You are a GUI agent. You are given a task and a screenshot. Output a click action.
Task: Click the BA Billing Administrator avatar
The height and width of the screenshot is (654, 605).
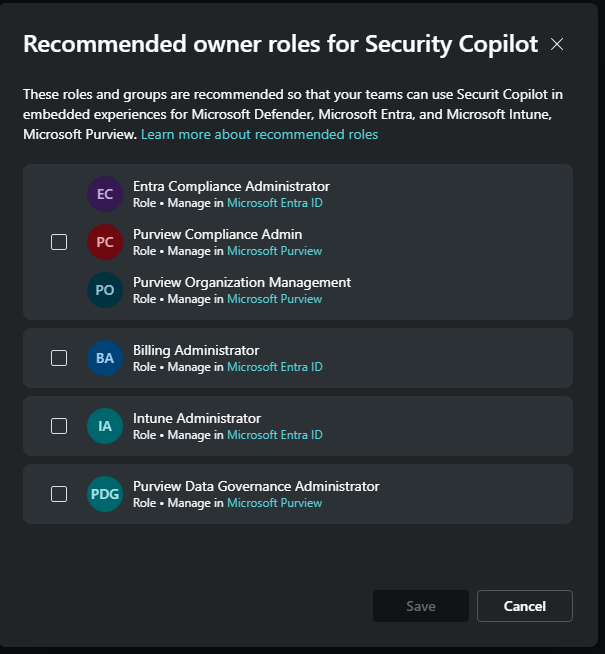click(105, 358)
